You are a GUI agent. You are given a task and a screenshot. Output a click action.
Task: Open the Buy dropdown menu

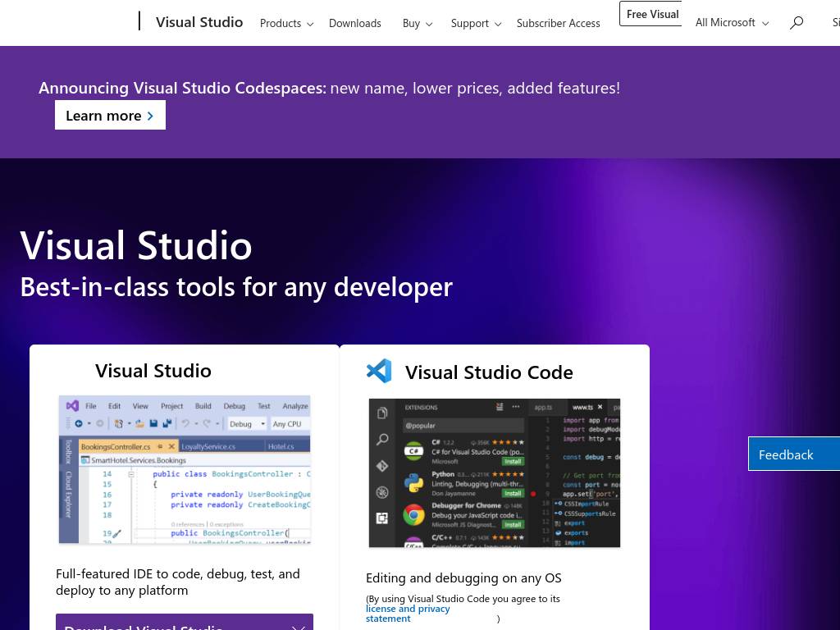point(417,23)
